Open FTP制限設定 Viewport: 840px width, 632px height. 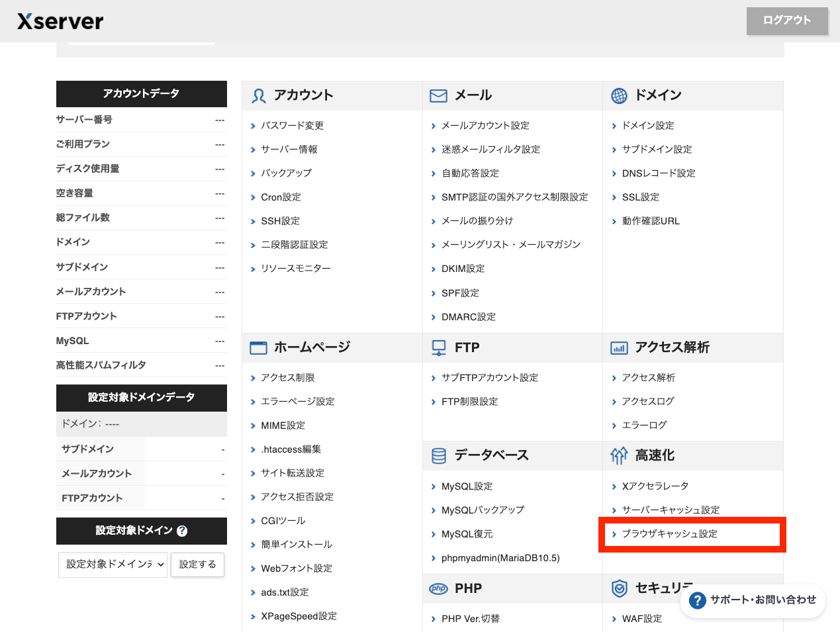pyautogui.click(x=469, y=402)
